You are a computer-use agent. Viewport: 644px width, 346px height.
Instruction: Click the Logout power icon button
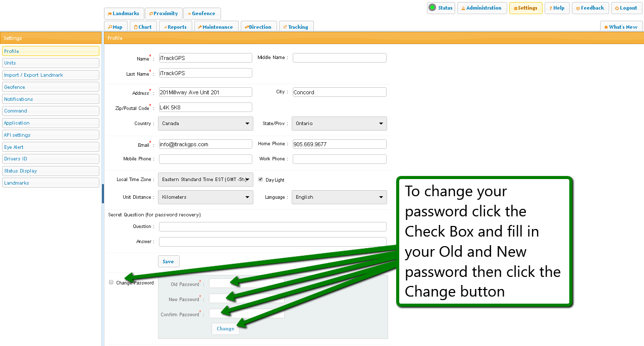(x=626, y=8)
